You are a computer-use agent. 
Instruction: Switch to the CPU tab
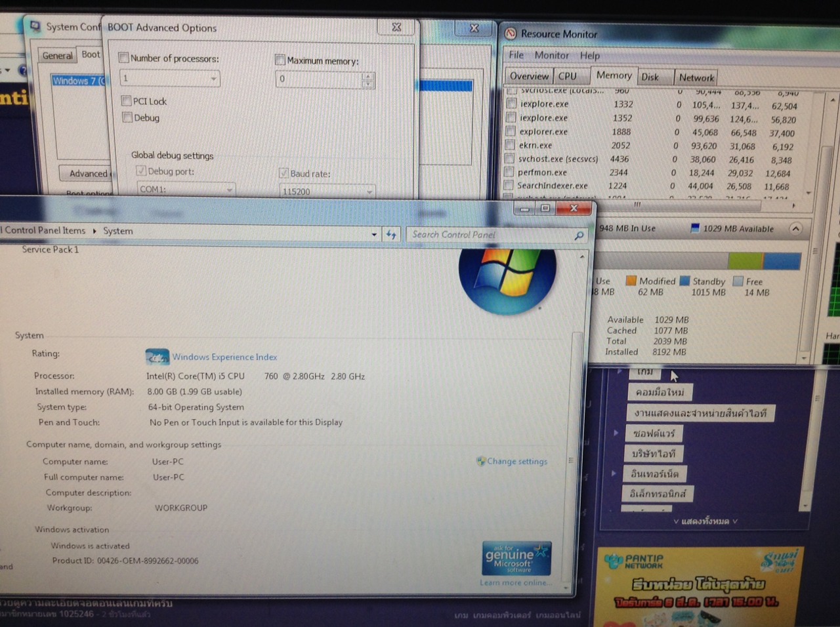568,76
